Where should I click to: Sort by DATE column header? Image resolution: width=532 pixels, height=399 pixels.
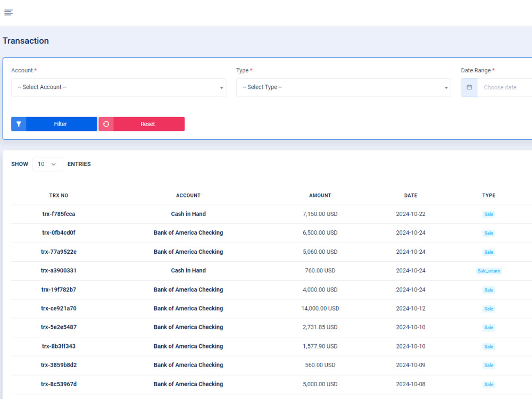click(x=411, y=195)
